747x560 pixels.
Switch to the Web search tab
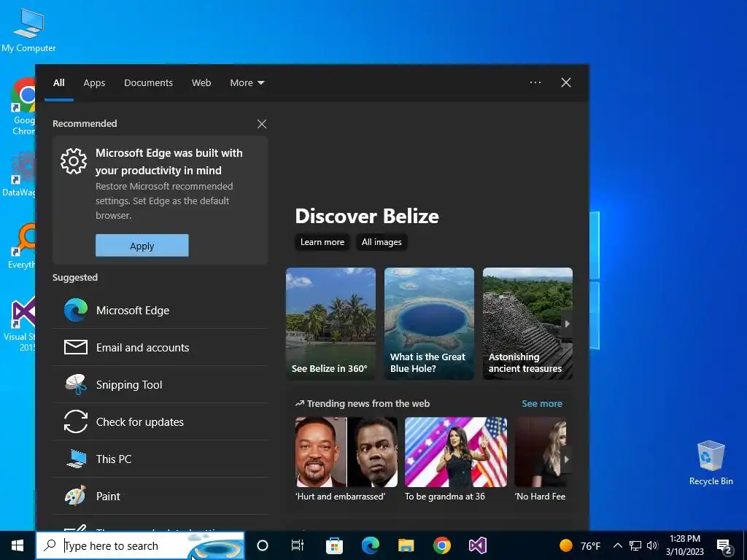click(x=201, y=83)
